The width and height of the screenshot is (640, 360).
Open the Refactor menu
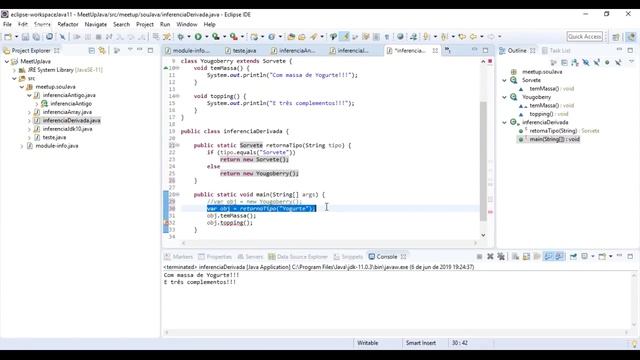click(x=68, y=24)
